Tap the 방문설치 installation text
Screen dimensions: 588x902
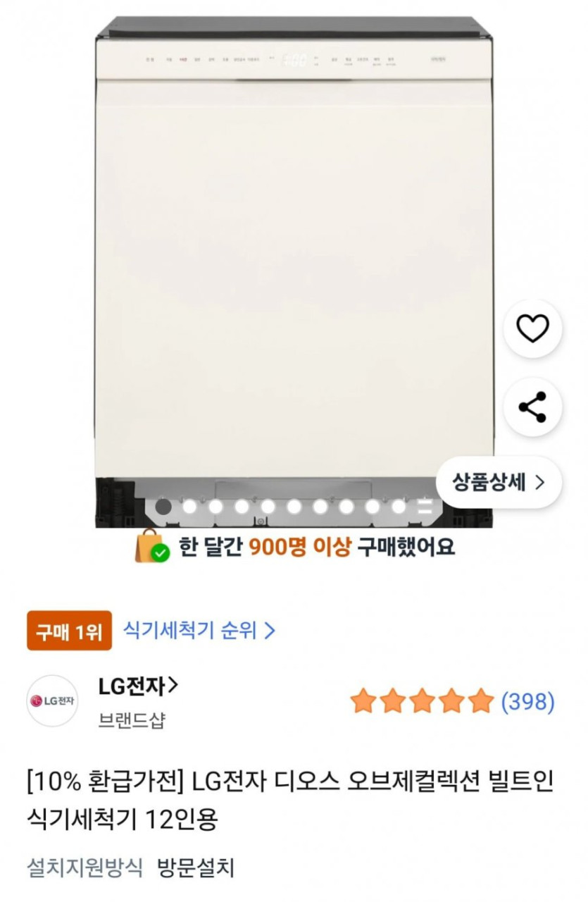pos(195,866)
